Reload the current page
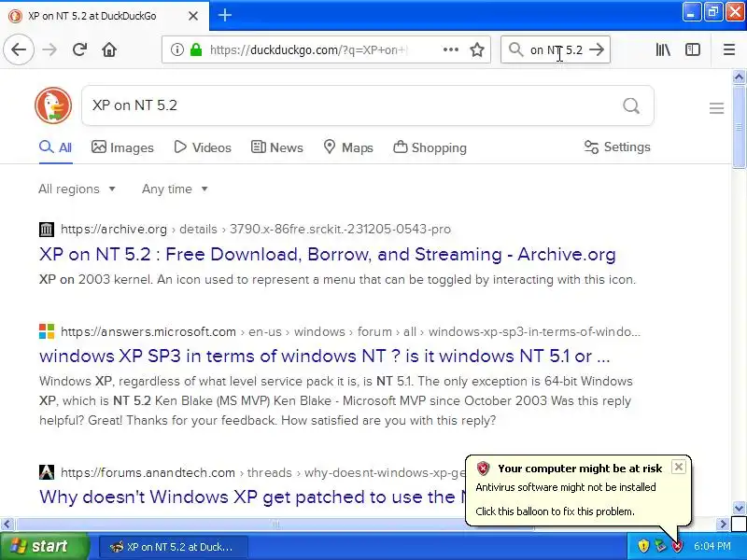This screenshot has width=747, height=560. pyautogui.click(x=79, y=49)
